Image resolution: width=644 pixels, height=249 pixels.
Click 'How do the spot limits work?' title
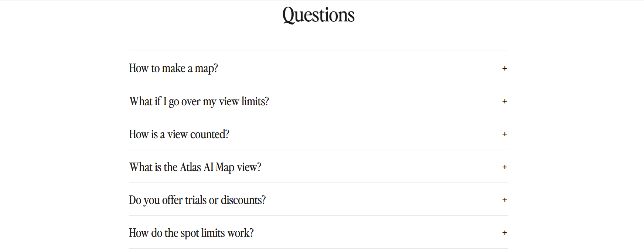tap(191, 233)
